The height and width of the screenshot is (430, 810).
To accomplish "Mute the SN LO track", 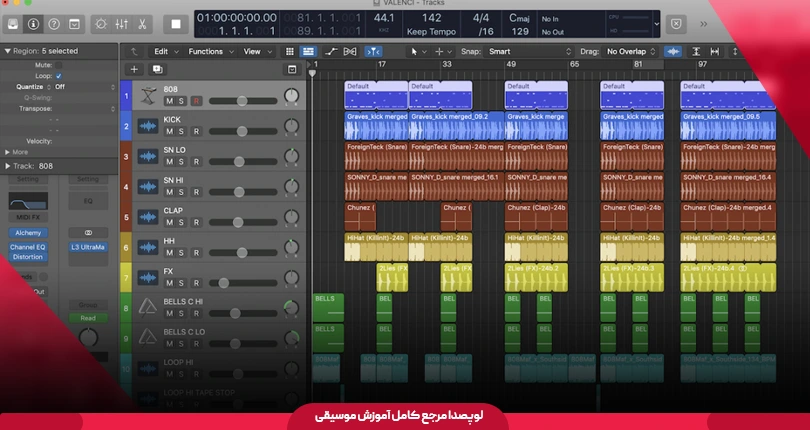I will [x=169, y=162].
